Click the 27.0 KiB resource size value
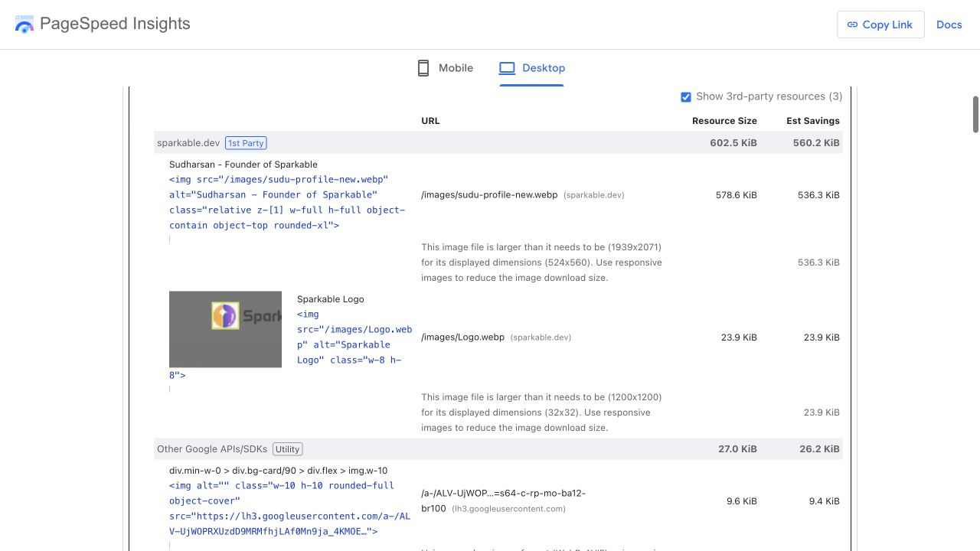The height and width of the screenshot is (551, 980). [737, 449]
